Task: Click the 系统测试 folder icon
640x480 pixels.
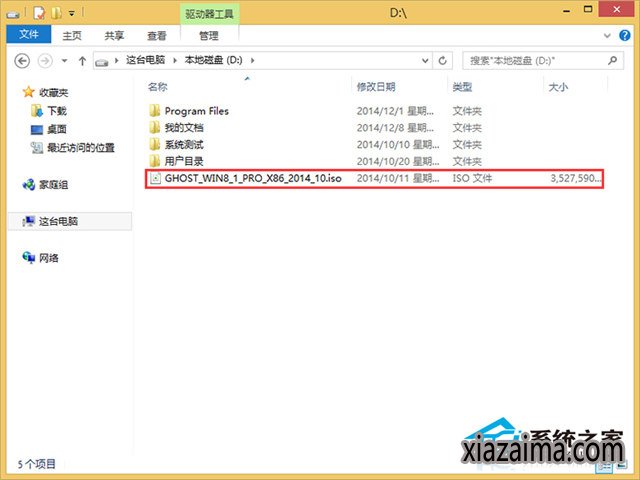Action: [155, 144]
